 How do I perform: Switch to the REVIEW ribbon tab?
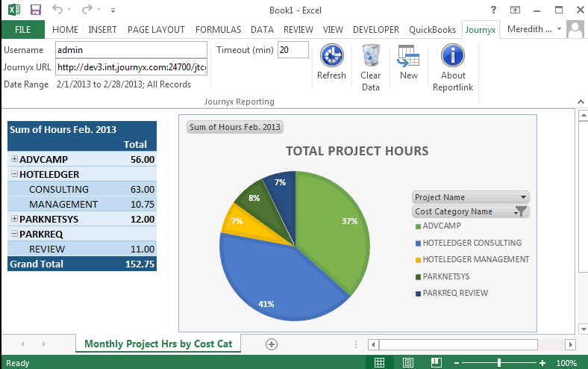click(x=298, y=30)
